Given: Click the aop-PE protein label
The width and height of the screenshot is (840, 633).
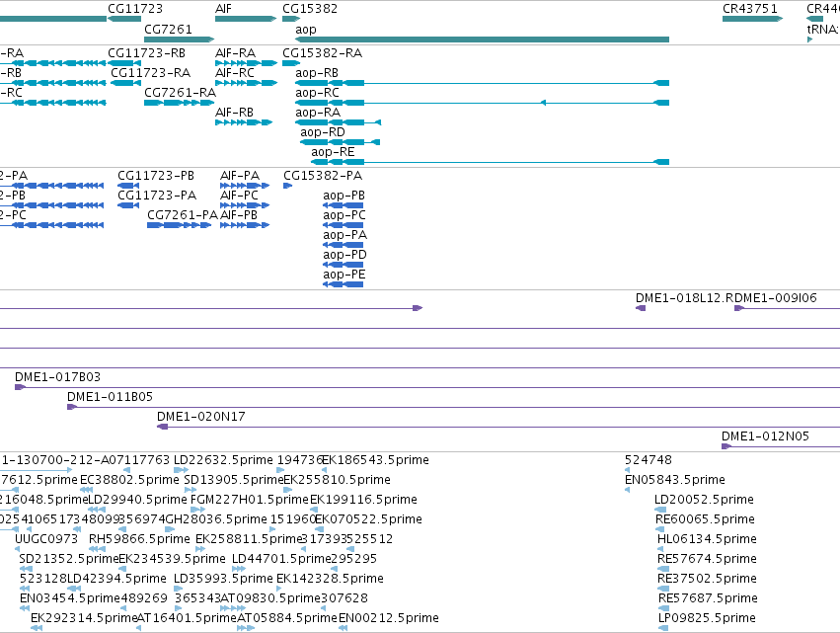Looking at the screenshot, I should coord(344,275).
